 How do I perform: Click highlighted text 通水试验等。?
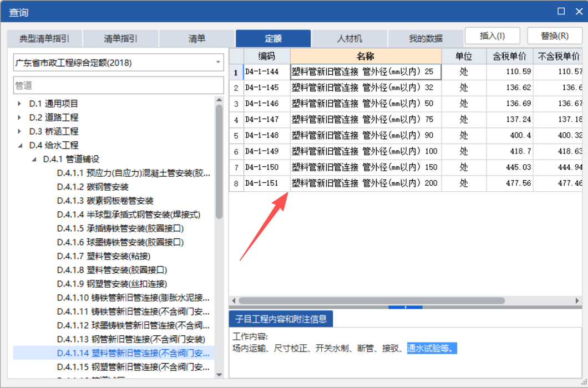tap(432, 348)
